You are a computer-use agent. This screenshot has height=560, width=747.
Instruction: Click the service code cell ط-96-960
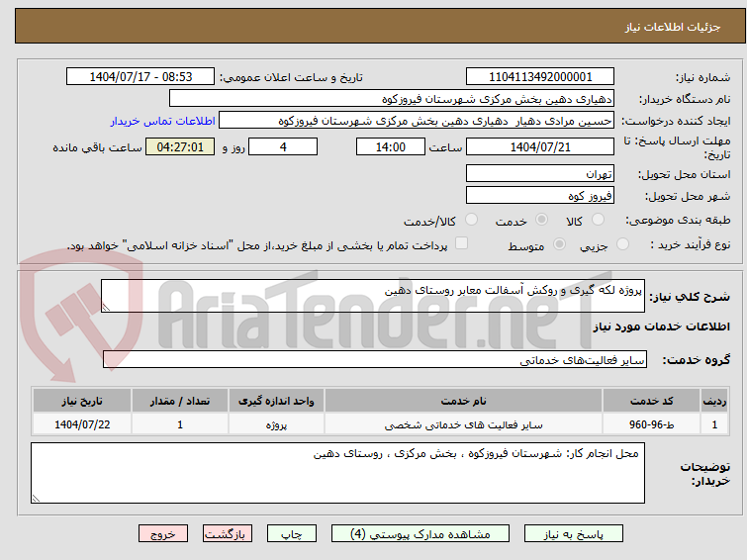pos(651,424)
